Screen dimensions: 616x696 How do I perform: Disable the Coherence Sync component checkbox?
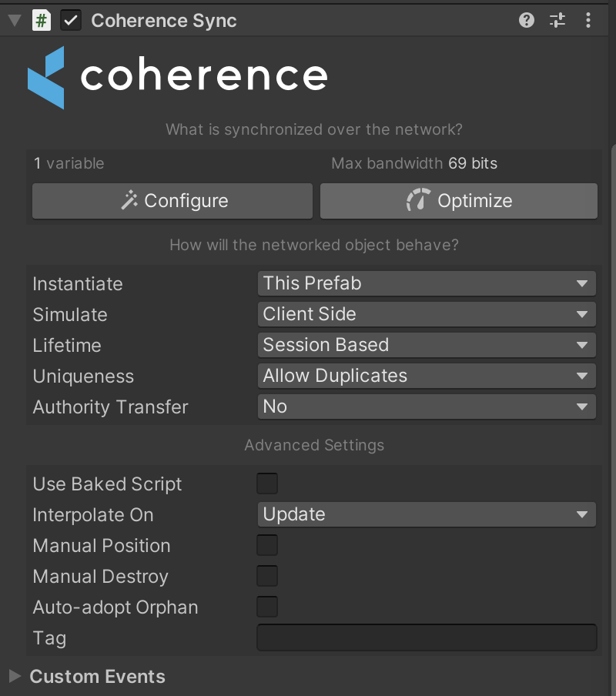pyautogui.click(x=71, y=21)
